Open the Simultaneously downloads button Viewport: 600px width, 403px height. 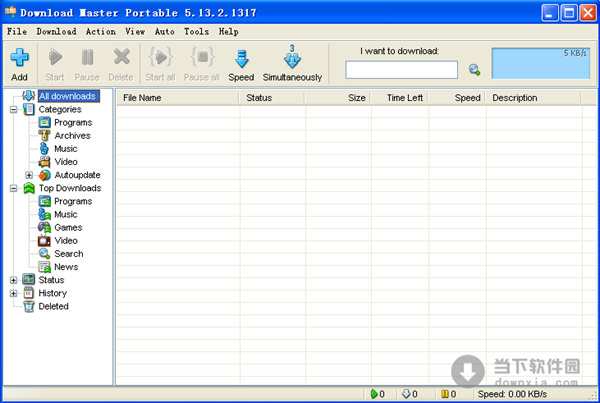pos(292,64)
